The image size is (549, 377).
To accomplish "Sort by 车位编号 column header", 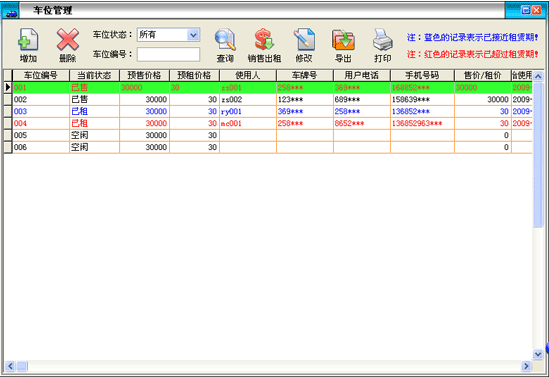I will pyautogui.click(x=41, y=75).
